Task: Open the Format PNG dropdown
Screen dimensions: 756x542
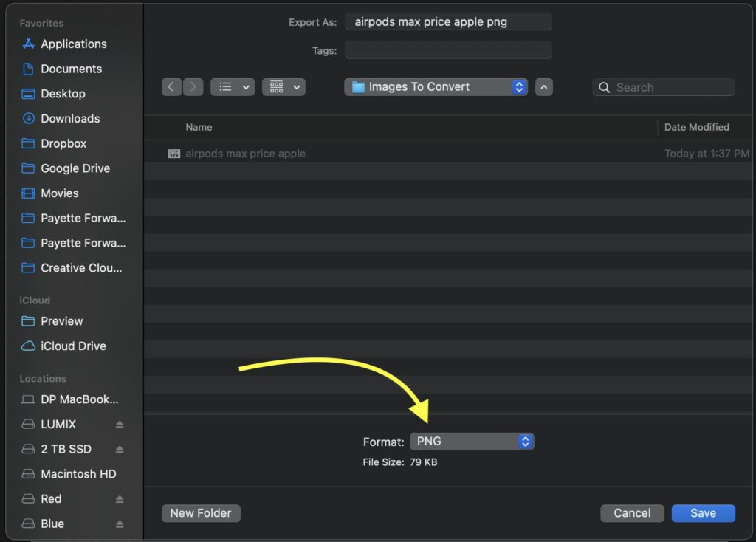Action: pos(472,442)
